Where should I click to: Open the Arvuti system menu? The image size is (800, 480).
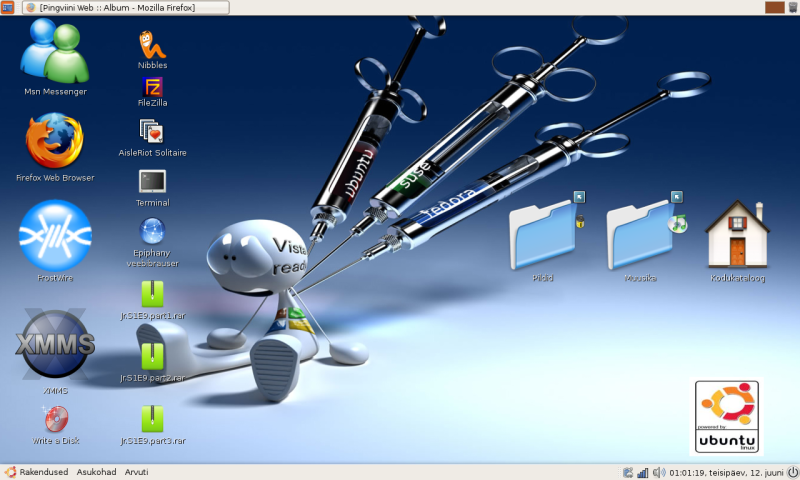coord(136,472)
